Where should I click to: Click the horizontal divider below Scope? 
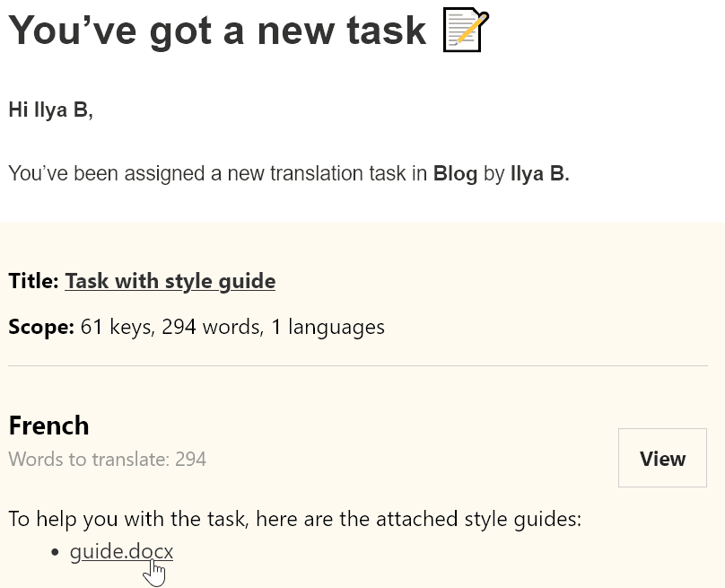click(357, 366)
